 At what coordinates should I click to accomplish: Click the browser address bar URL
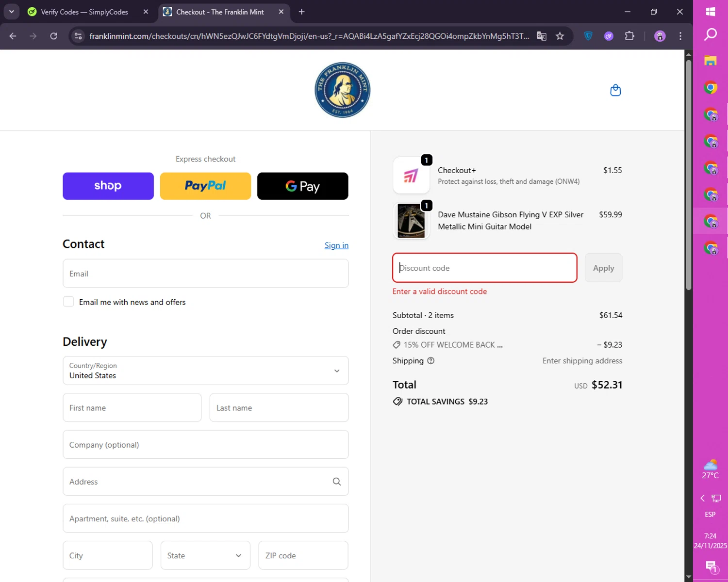click(x=309, y=36)
